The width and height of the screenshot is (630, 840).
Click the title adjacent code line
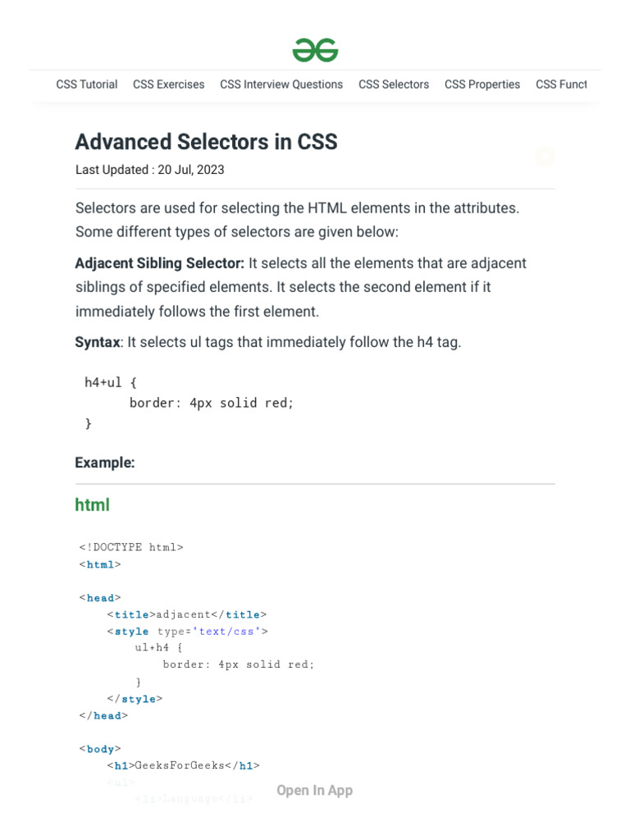tap(186, 614)
